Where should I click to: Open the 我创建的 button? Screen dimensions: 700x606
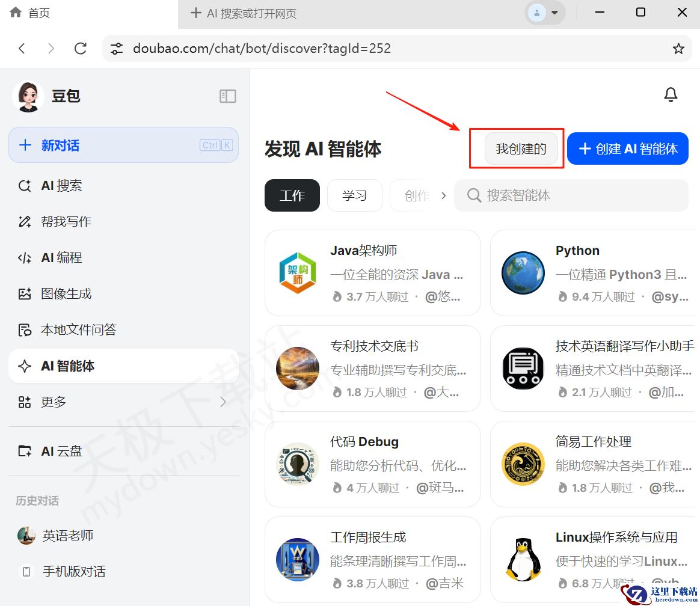coord(521,148)
